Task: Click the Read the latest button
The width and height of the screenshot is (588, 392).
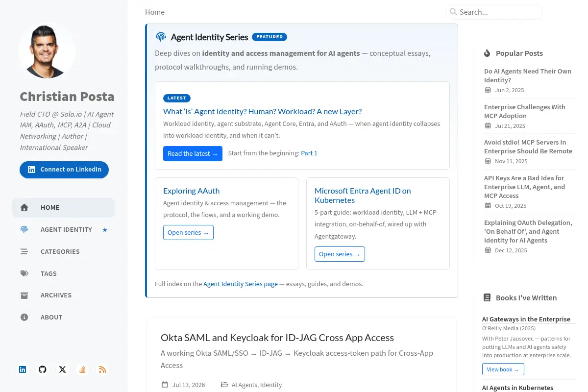Action: [193, 153]
